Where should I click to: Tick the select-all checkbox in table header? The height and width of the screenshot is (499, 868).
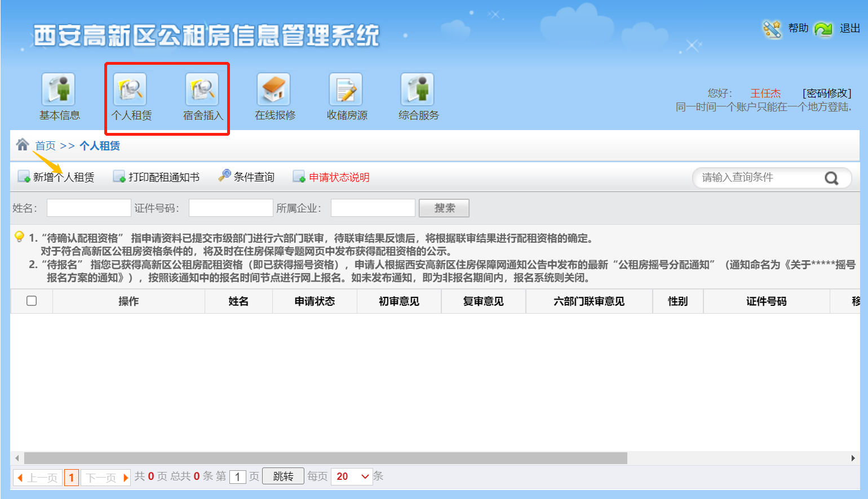(32, 301)
